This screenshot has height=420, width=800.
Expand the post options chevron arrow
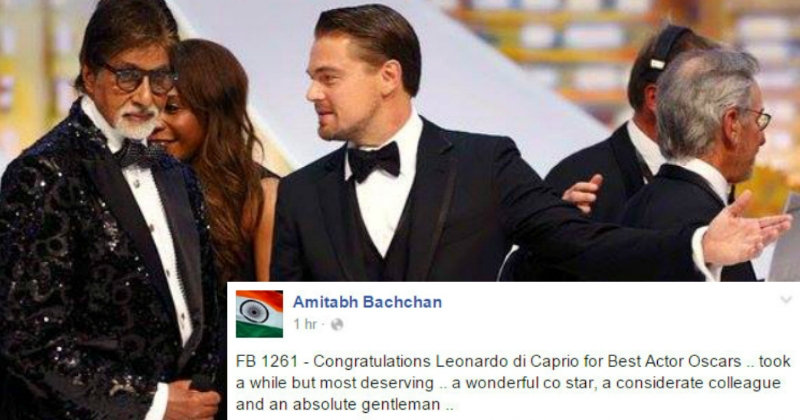tap(786, 300)
